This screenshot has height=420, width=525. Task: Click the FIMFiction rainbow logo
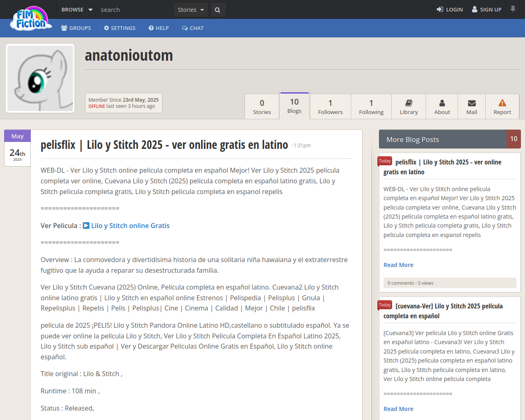pyautogui.click(x=31, y=19)
